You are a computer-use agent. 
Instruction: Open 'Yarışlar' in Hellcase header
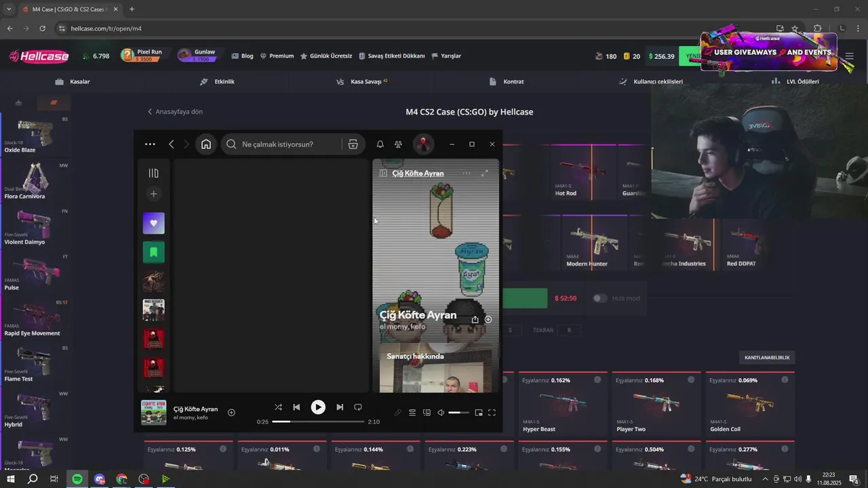(446, 56)
